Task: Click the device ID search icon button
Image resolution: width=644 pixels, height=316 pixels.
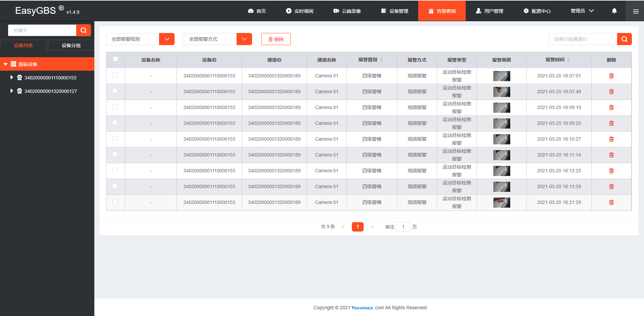Action: (x=624, y=39)
